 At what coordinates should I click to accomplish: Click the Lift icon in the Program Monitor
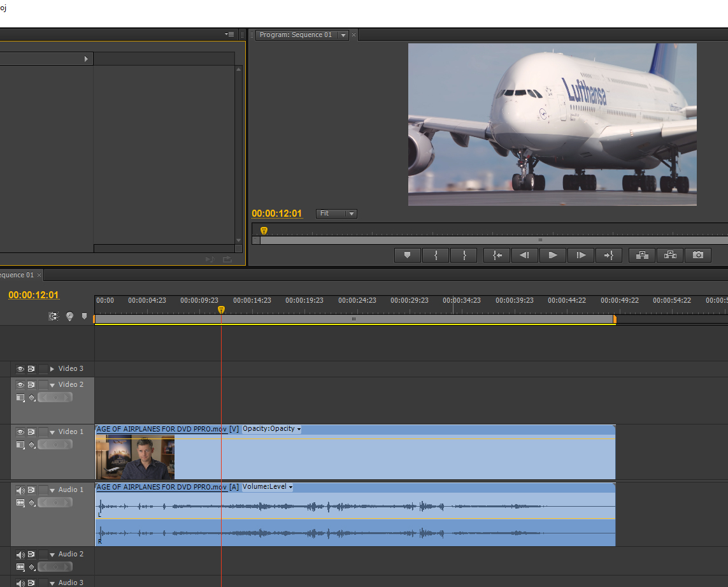(x=641, y=255)
